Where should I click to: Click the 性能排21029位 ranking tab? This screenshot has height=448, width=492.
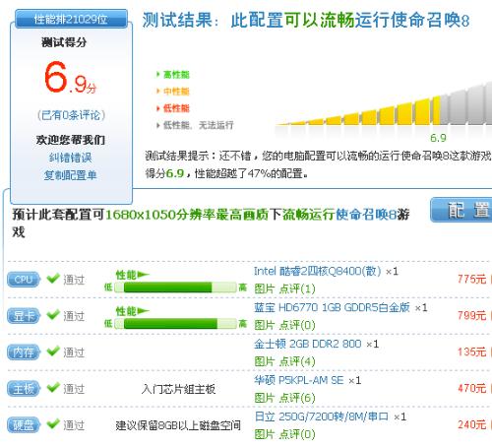click(x=71, y=19)
